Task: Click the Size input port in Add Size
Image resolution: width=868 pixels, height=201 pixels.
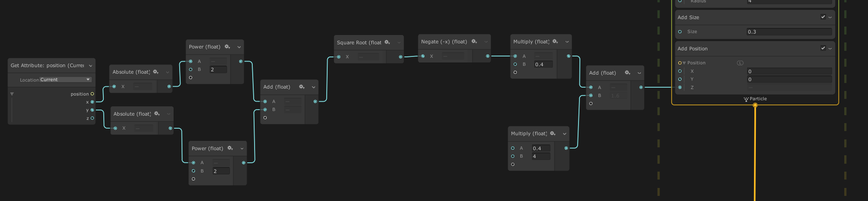Action: 680,32
